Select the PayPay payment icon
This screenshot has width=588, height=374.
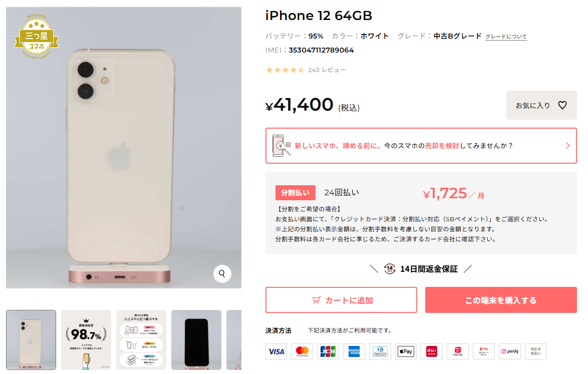tap(457, 351)
